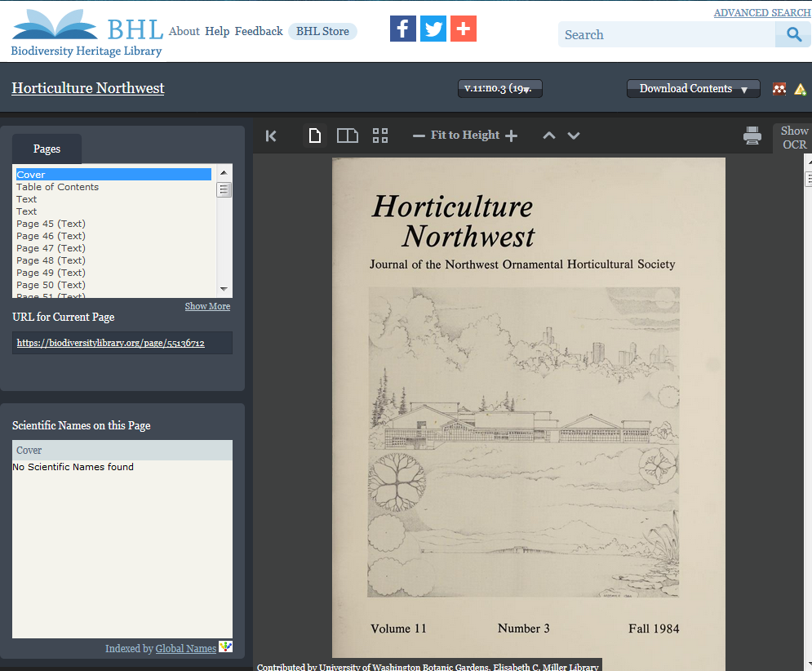
Task: Open the volume v.11:no.3 dropdown
Action: (x=499, y=89)
